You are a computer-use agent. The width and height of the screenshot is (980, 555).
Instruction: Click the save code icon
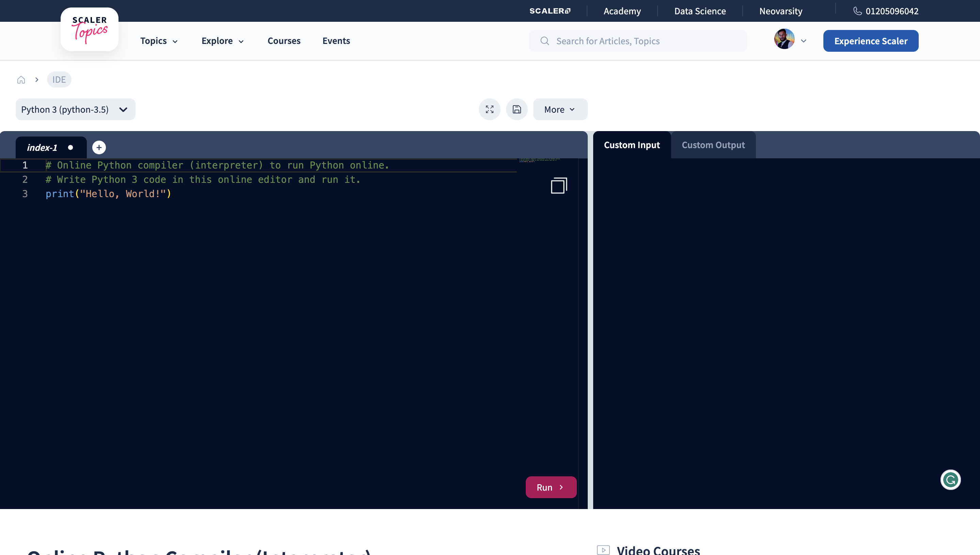coord(517,109)
